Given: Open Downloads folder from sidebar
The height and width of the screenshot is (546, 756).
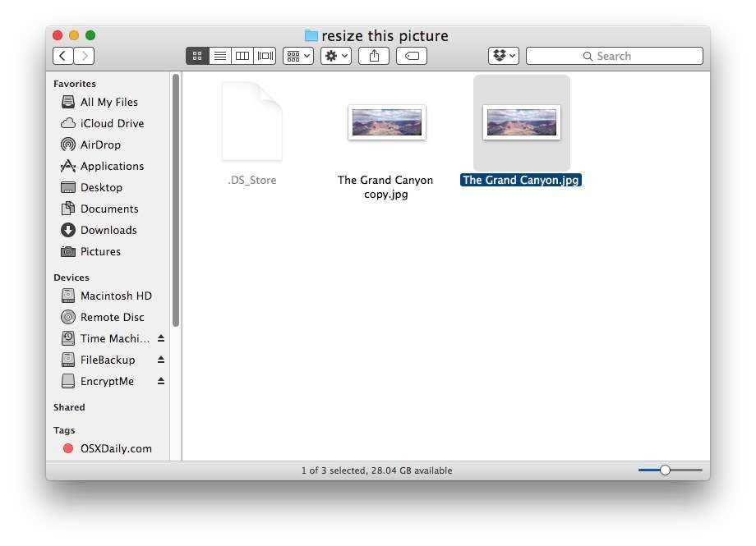Looking at the screenshot, I should pos(108,230).
